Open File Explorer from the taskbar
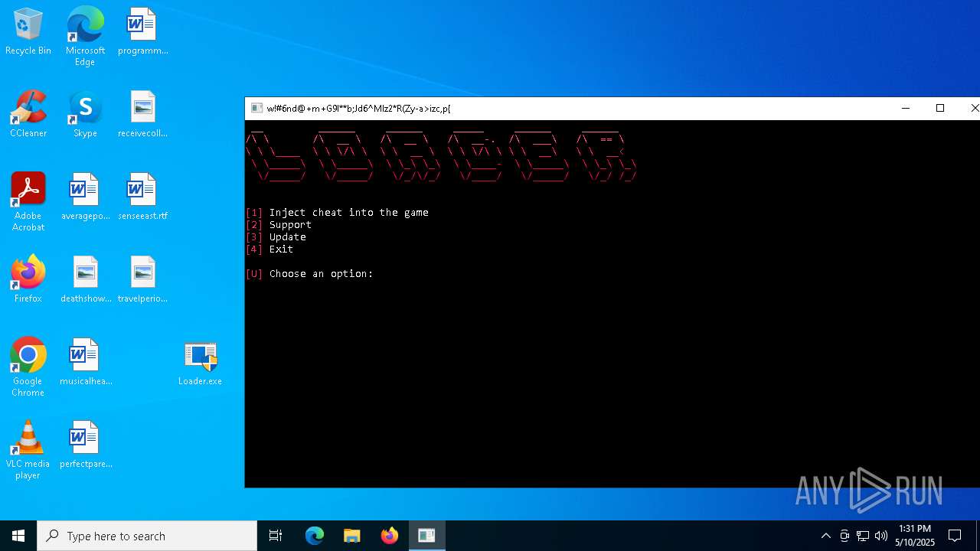The height and width of the screenshot is (551, 980). pos(352,536)
